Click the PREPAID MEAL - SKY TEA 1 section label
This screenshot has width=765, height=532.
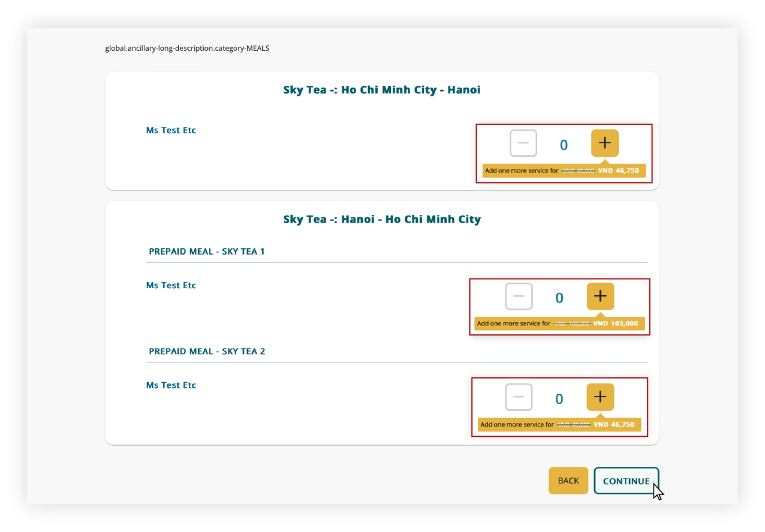206,251
